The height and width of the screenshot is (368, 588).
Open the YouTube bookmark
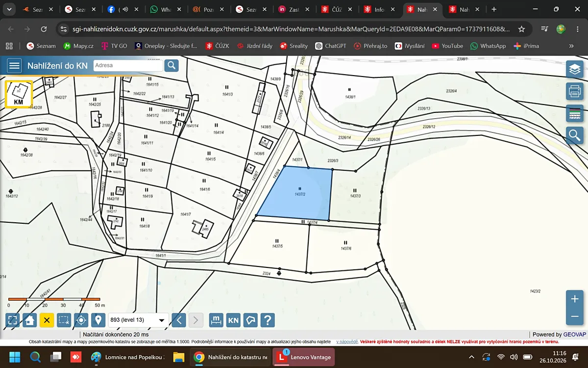click(x=447, y=46)
